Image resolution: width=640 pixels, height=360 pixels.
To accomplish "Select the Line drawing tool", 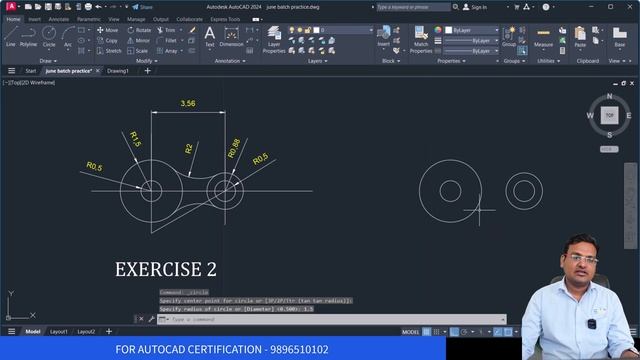I will tap(11, 36).
